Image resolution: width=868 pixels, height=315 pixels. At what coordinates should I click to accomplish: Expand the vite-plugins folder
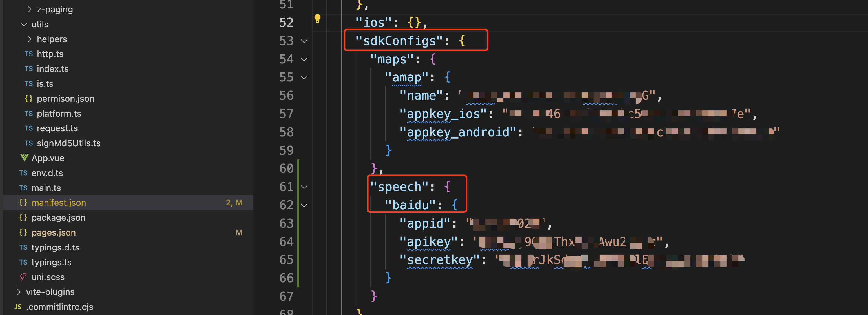point(19,292)
